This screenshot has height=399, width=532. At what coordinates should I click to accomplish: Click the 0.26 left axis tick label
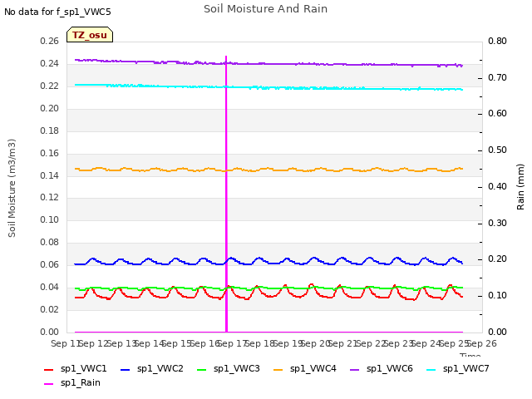pyautogui.click(x=50, y=41)
